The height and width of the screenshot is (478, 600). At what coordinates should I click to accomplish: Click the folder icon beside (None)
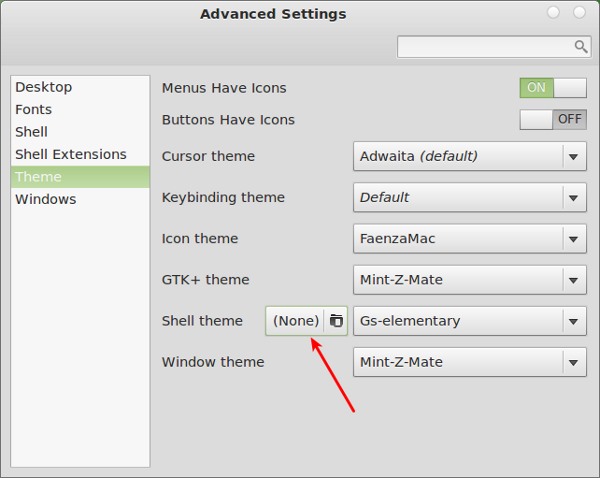pos(336,321)
